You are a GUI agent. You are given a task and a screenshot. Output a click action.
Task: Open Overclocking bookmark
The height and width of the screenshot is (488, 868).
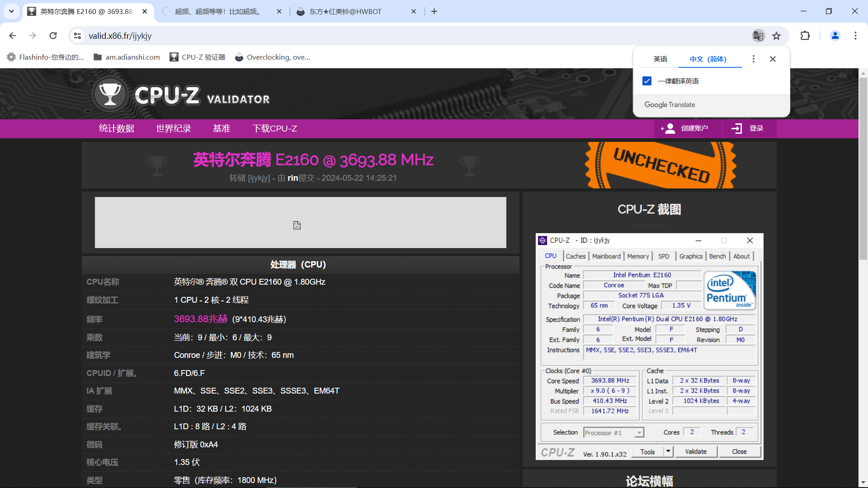tap(273, 57)
